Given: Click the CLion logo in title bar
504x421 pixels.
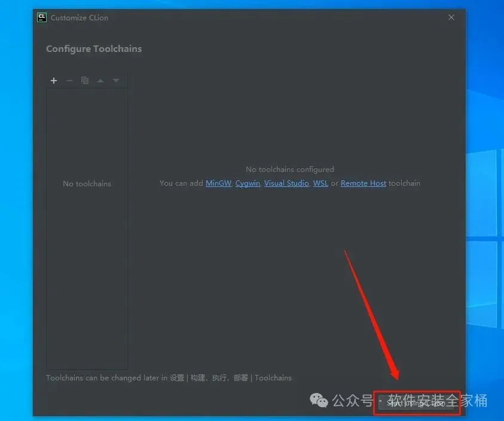Looking at the screenshot, I should [42, 17].
